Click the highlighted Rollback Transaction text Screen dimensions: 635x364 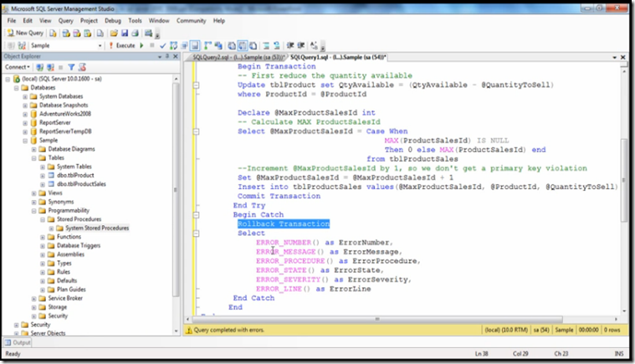pos(284,224)
